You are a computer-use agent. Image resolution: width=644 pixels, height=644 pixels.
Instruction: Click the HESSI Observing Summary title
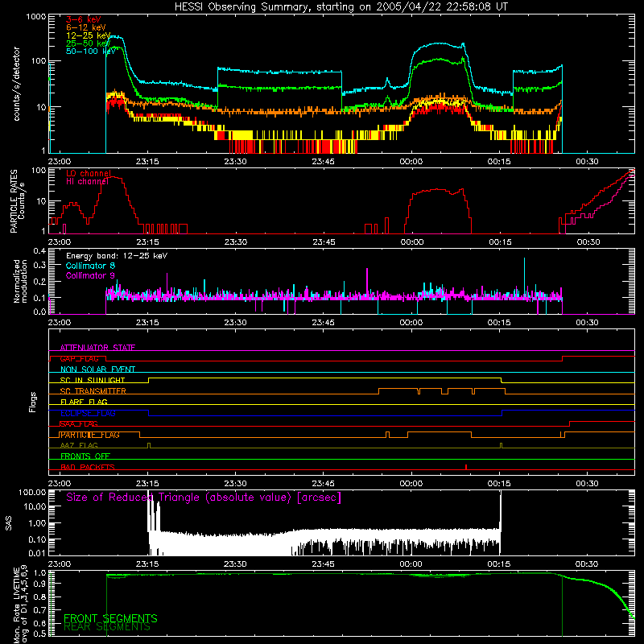coord(341,6)
